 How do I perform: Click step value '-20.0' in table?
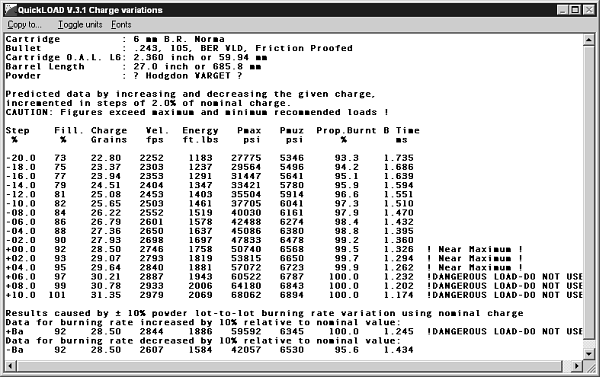tap(20, 158)
